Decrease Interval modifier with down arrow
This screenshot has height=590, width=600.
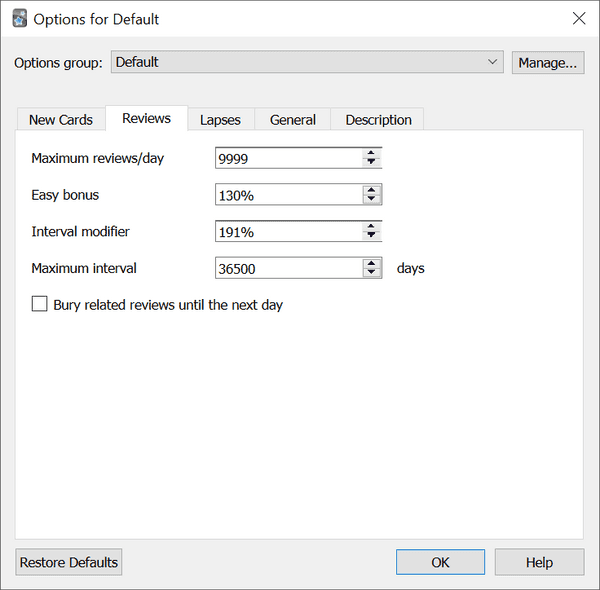coord(371,236)
